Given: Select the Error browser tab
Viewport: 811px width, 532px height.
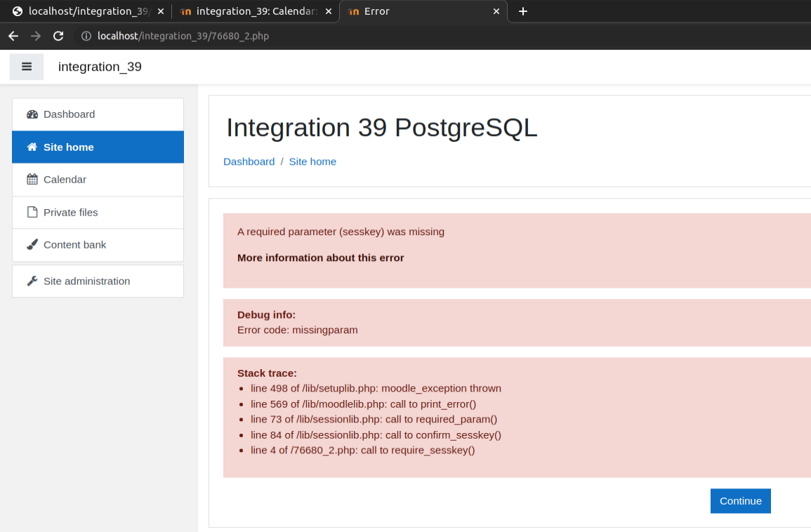Looking at the screenshot, I should pos(423,11).
